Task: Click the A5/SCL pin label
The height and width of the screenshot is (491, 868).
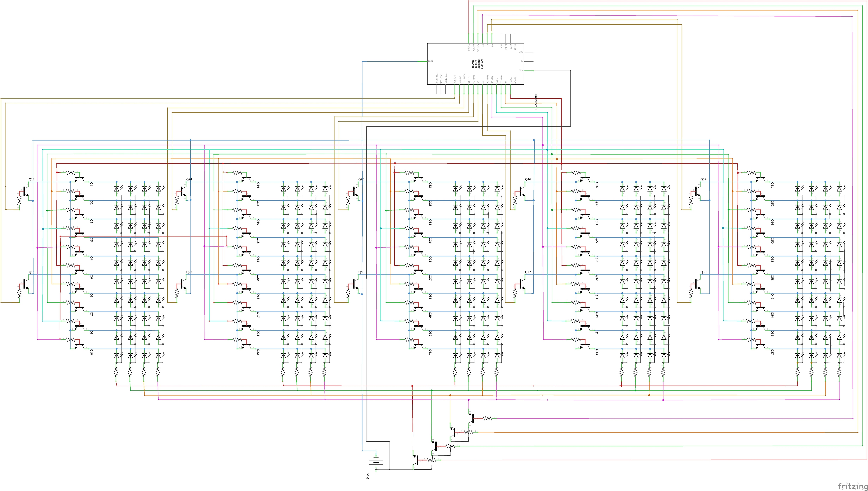Action: pos(469,47)
